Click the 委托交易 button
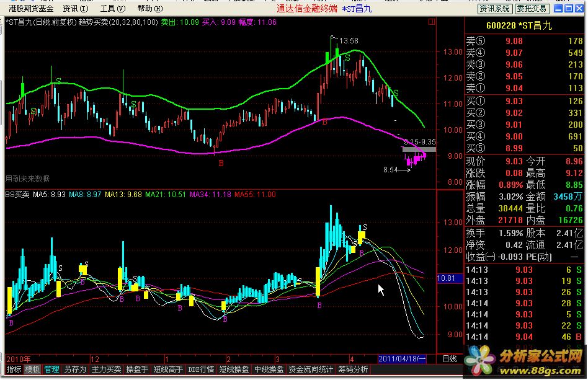This screenshot has height=380, width=588. [532, 8]
